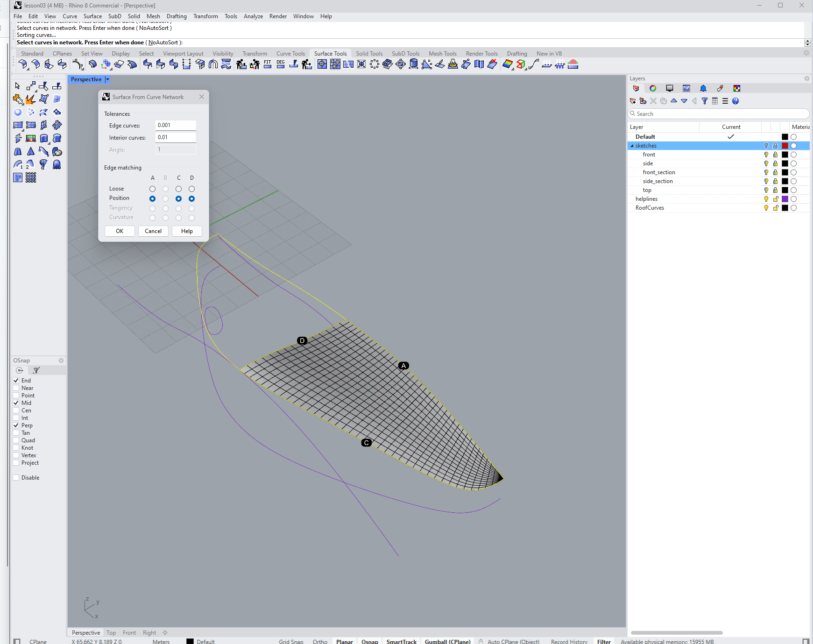Switch to Curve Tools toolbar tab
This screenshot has height=644, width=813.
[290, 54]
